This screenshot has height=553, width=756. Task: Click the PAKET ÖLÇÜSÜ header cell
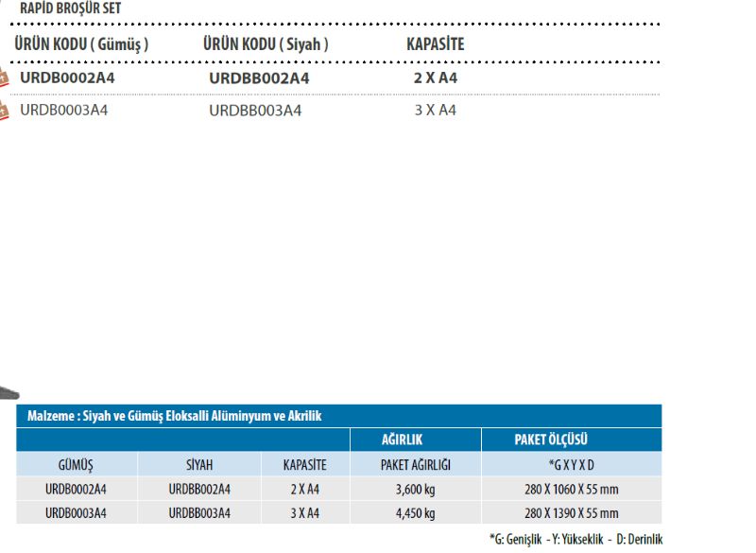551,440
